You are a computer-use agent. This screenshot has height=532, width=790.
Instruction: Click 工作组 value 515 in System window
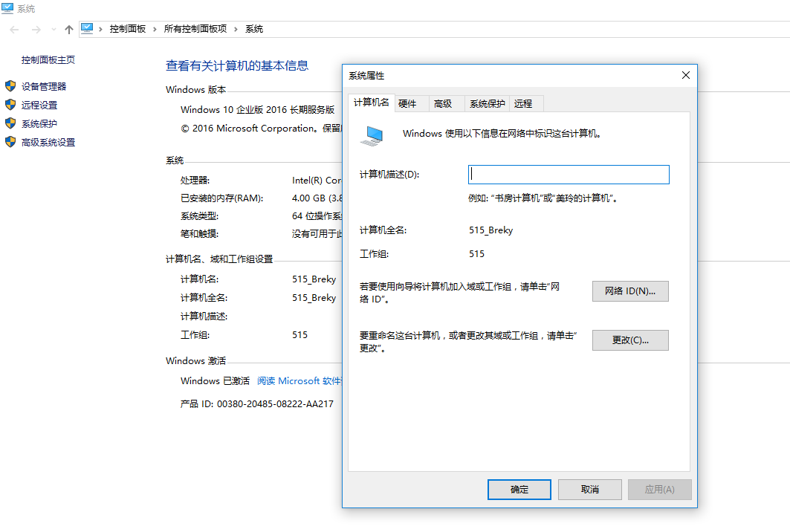tap(300, 335)
